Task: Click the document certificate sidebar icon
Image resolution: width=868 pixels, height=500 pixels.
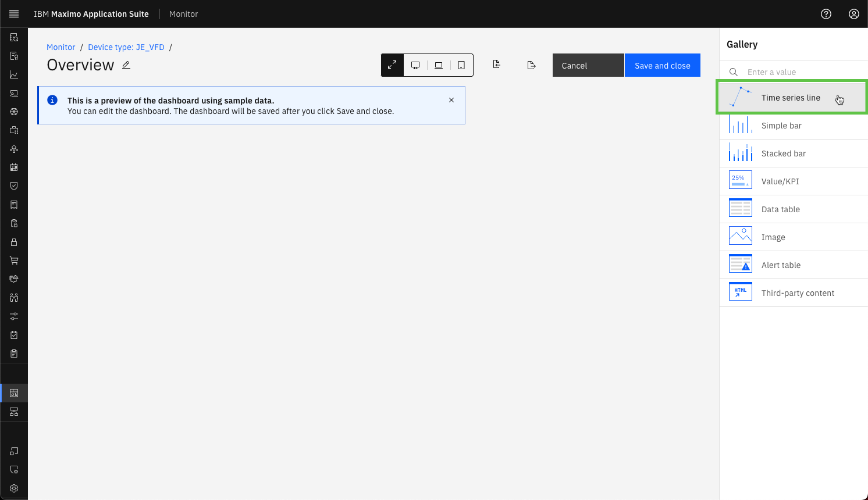Action: (x=14, y=56)
